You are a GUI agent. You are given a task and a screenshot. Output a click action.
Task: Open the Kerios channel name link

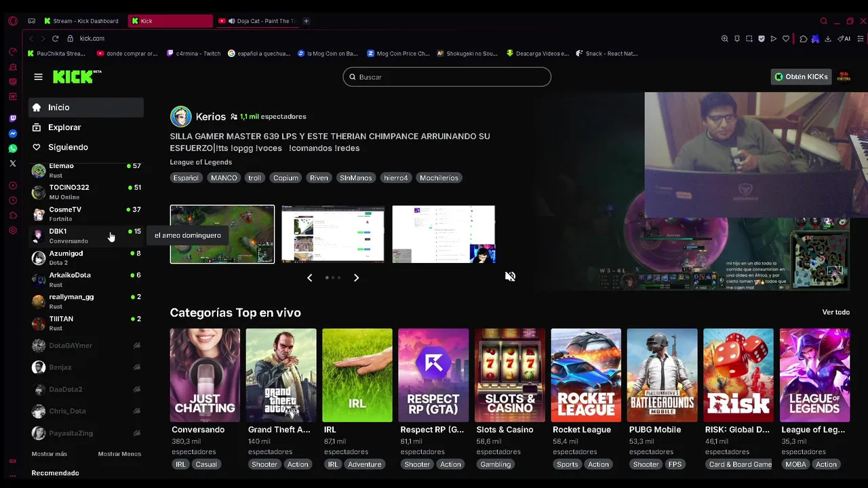[210, 117]
